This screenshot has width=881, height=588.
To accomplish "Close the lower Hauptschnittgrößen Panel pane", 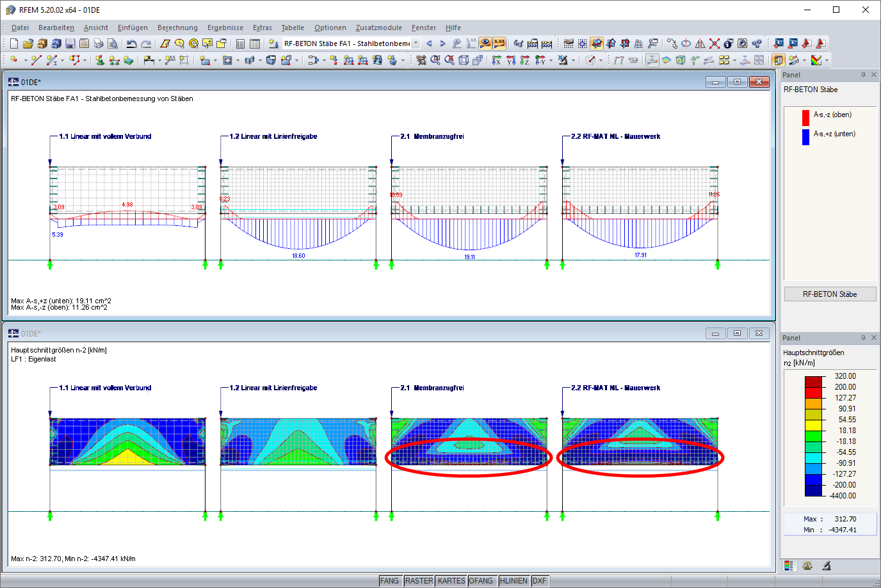I will click(874, 338).
